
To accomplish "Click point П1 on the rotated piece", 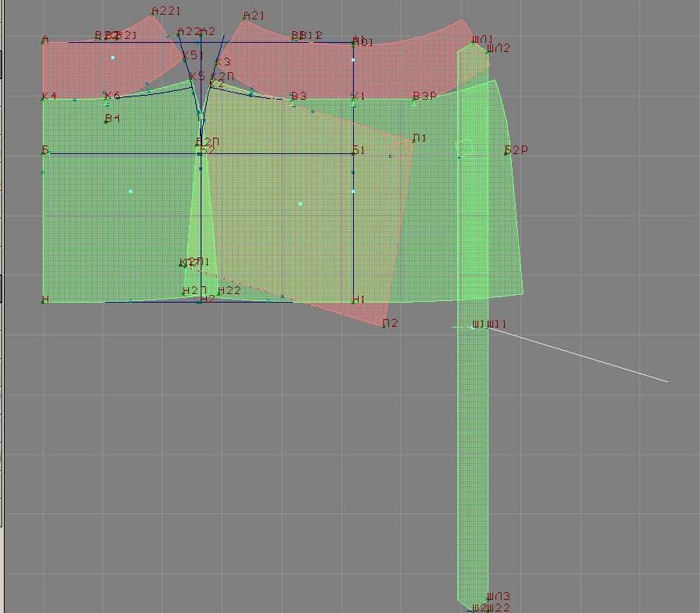I will 413,141.
